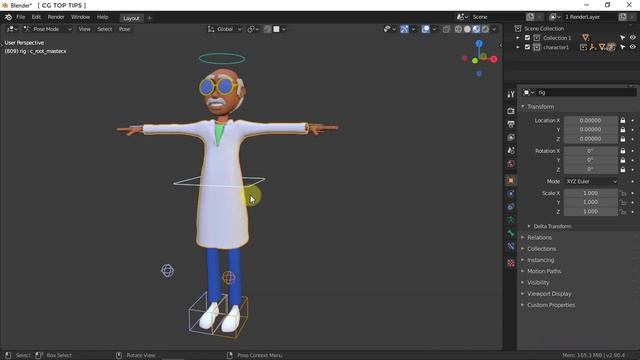Toggle selectability of character1
640x360 pixels.
[x=622, y=47]
